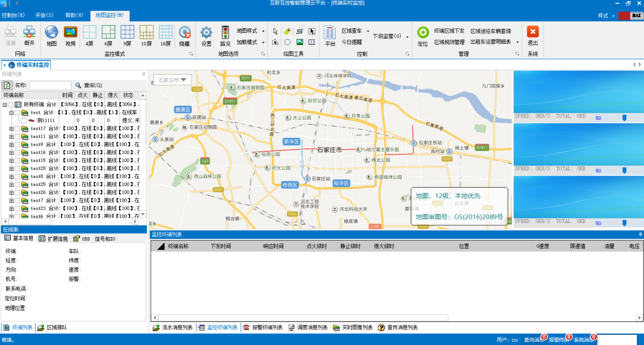Image resolution: width=644 pixels, height=345 pixels.
Task: Open the 开始(S) ribbon tab
Action: [44, 15]
